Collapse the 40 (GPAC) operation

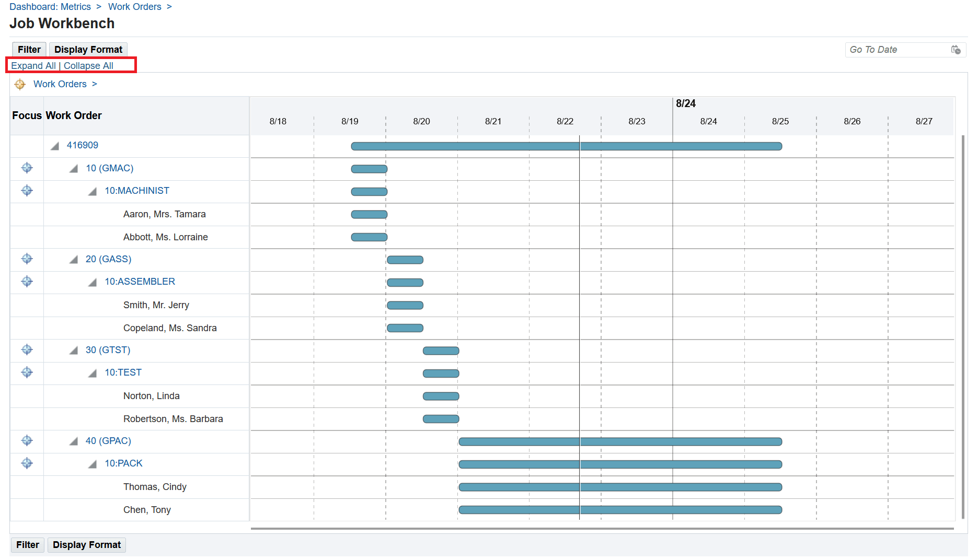(x=74, y=441)
